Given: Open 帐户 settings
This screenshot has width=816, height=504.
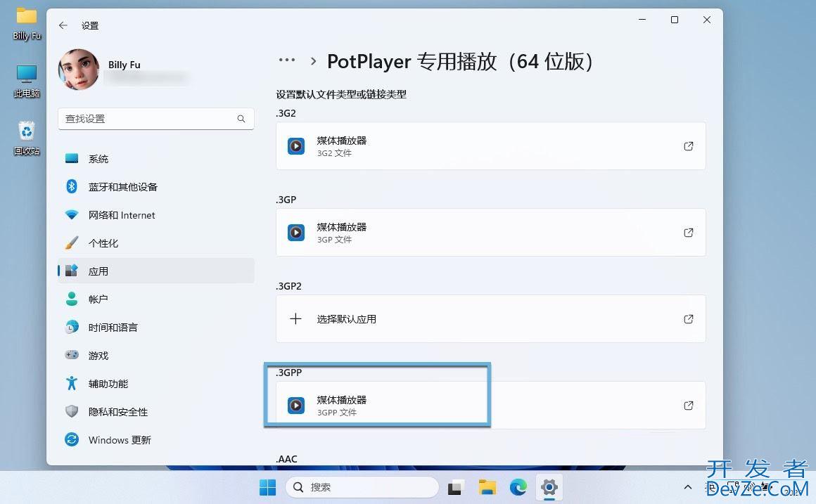Looking at the screenshot, I should (x=156, y=299).
